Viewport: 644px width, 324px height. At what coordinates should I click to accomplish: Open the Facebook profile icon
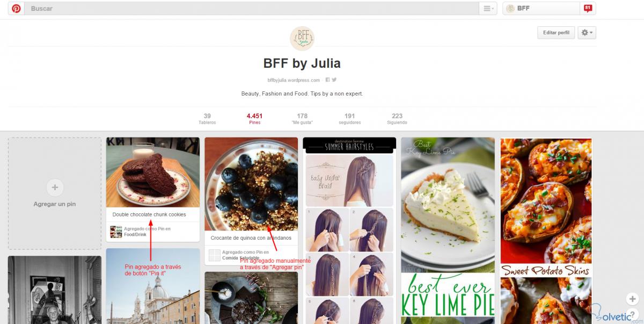tap(327, 80)
